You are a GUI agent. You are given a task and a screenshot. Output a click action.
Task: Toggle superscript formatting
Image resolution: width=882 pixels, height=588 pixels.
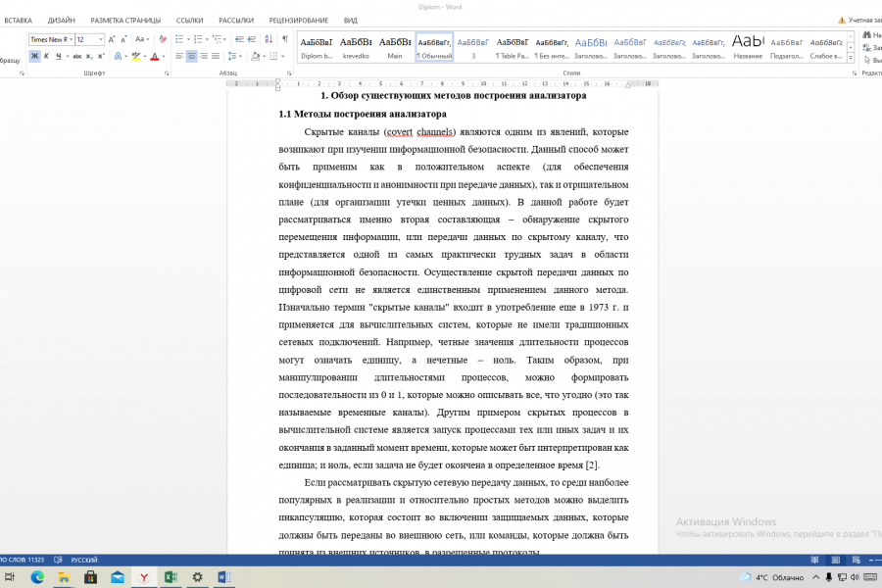point(101,56)
